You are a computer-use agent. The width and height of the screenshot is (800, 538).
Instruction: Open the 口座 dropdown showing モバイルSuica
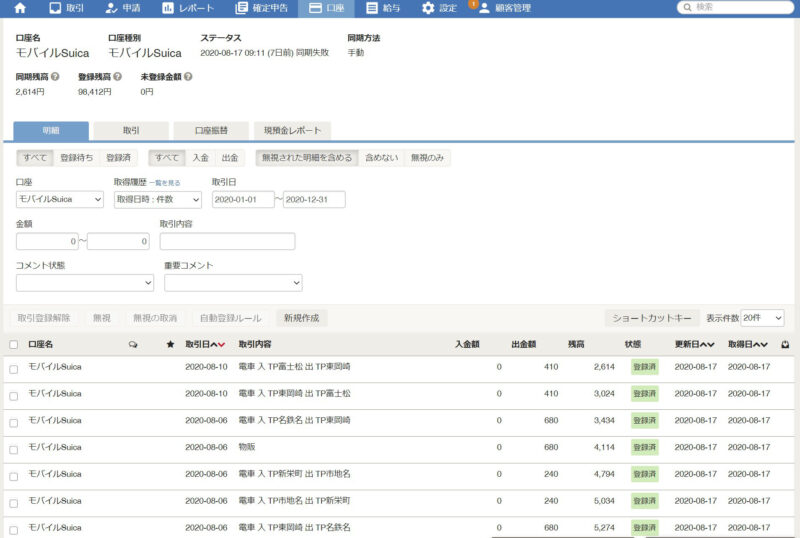60,199
